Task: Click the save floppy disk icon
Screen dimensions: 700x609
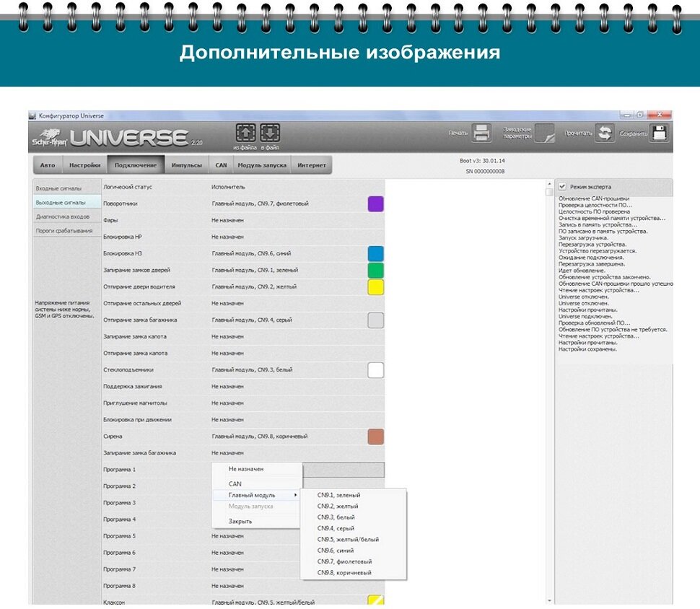Action: [660, 133]
